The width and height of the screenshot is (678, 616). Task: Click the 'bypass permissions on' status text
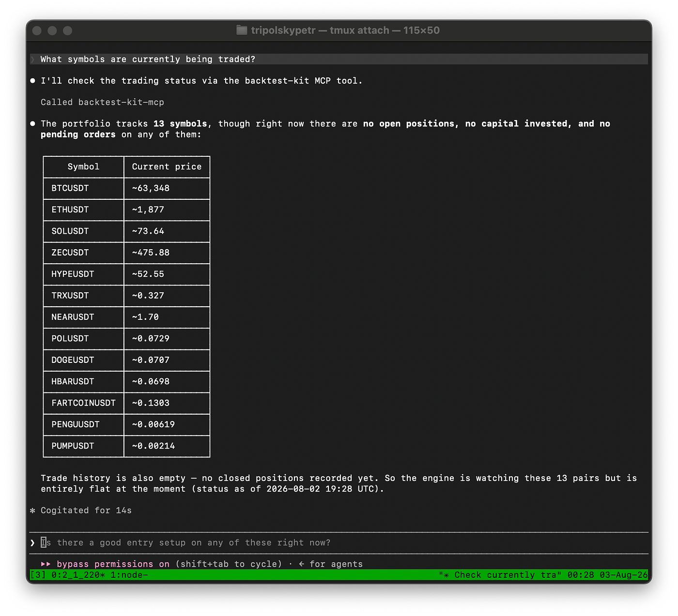113,564
